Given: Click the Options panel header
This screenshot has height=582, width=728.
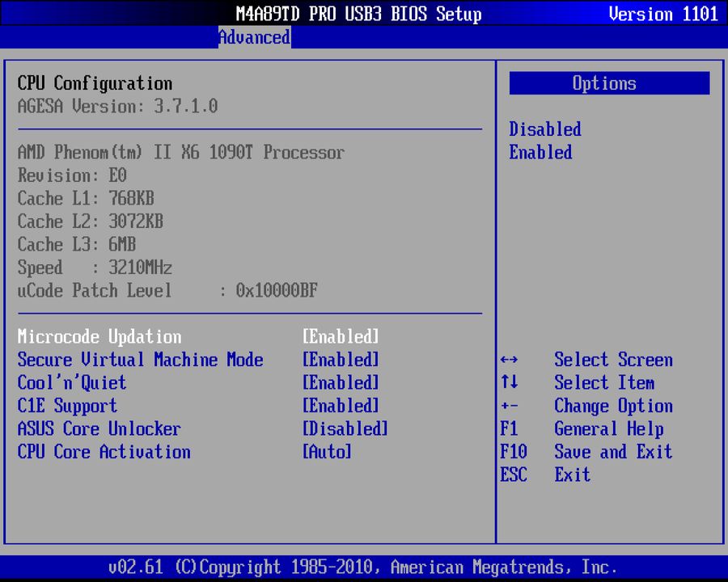Looking at the screenshot, I should (607, 83).
